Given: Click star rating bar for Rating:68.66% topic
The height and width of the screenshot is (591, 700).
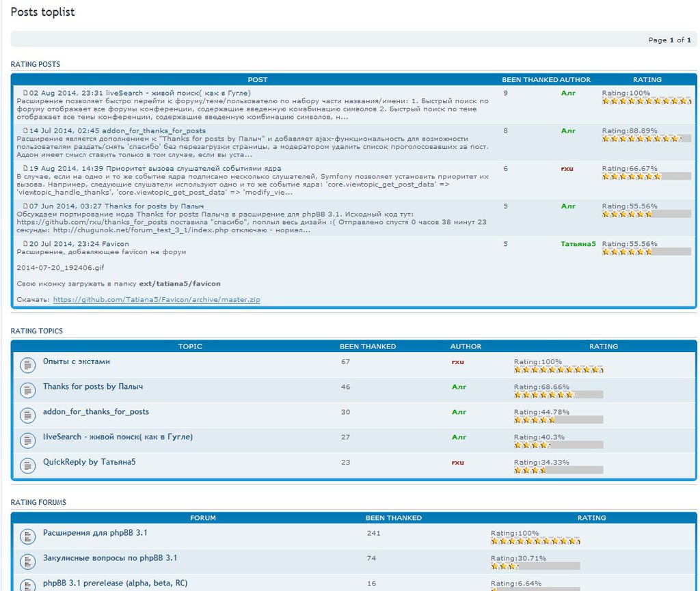Looking at the screenshot, I should (558, 395).
